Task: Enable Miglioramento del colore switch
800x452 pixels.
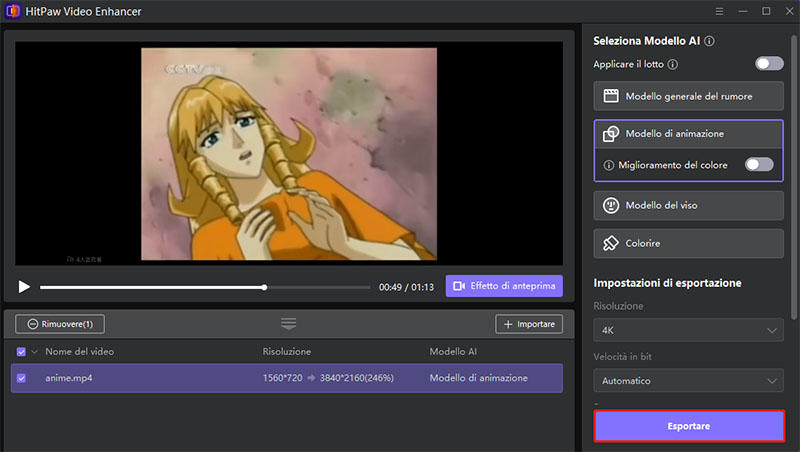Action: [759, 164]
